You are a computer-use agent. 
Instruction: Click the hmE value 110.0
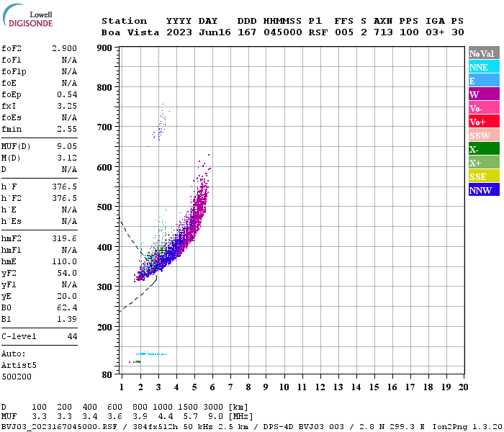[64, 261]
